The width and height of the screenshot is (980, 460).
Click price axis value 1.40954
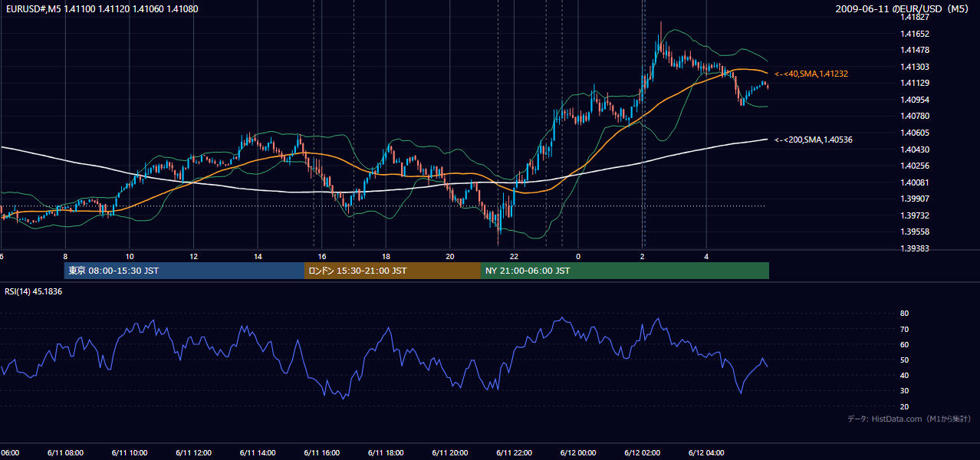pos(916,100)
